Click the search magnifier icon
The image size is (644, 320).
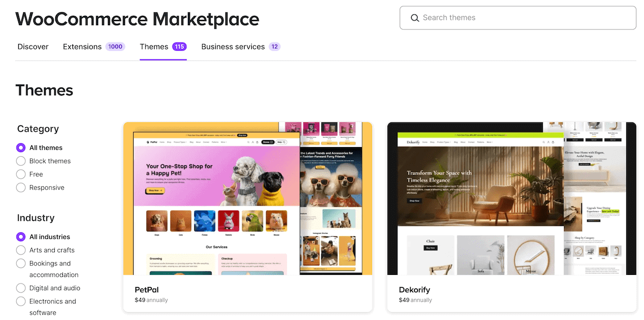click(415, 18)
